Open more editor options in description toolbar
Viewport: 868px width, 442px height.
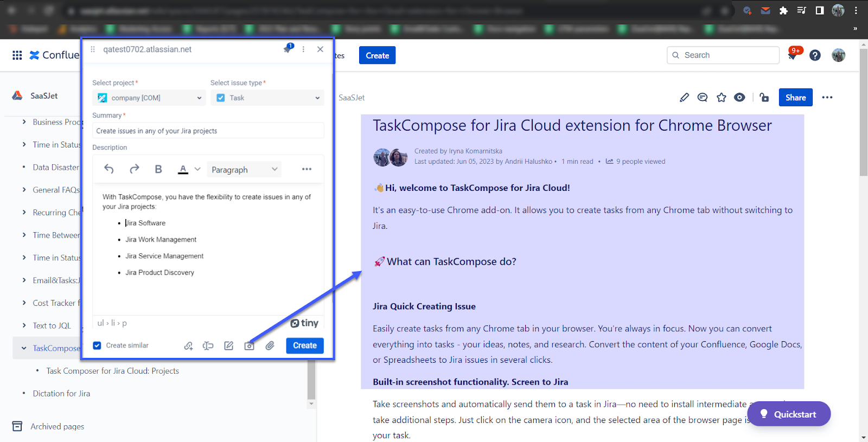click(x=307, y=169)
